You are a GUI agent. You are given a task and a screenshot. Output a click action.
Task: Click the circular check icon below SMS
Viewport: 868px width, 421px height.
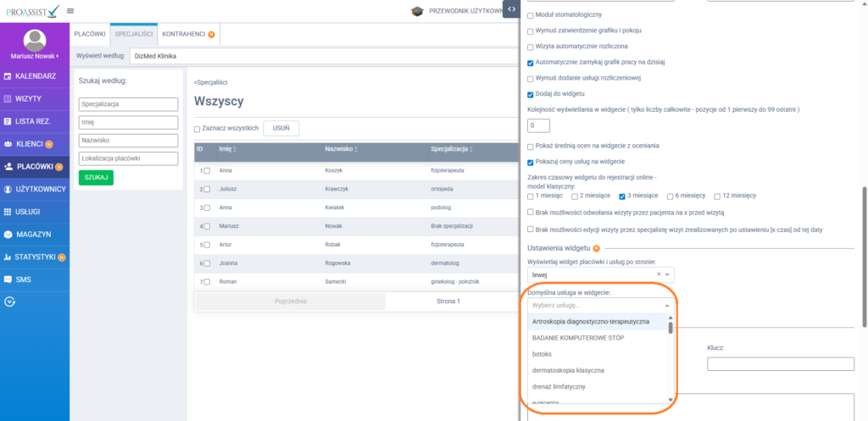pos(9,302)
